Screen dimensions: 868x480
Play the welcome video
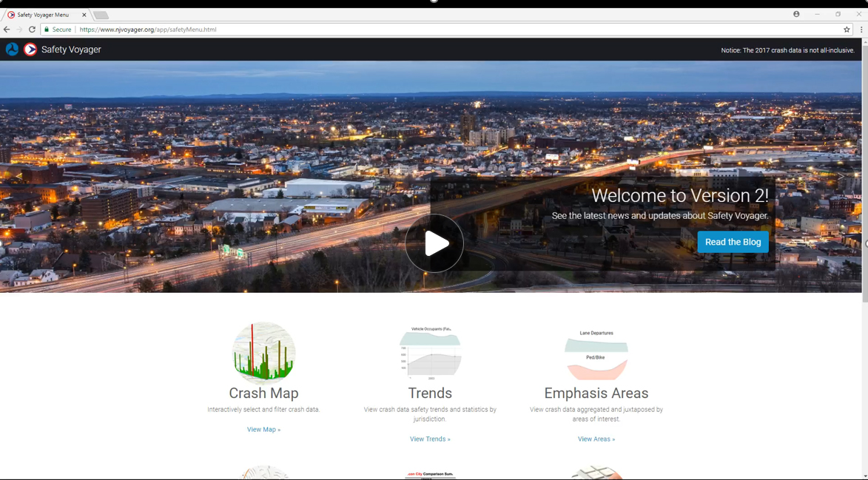click(434, 243)
